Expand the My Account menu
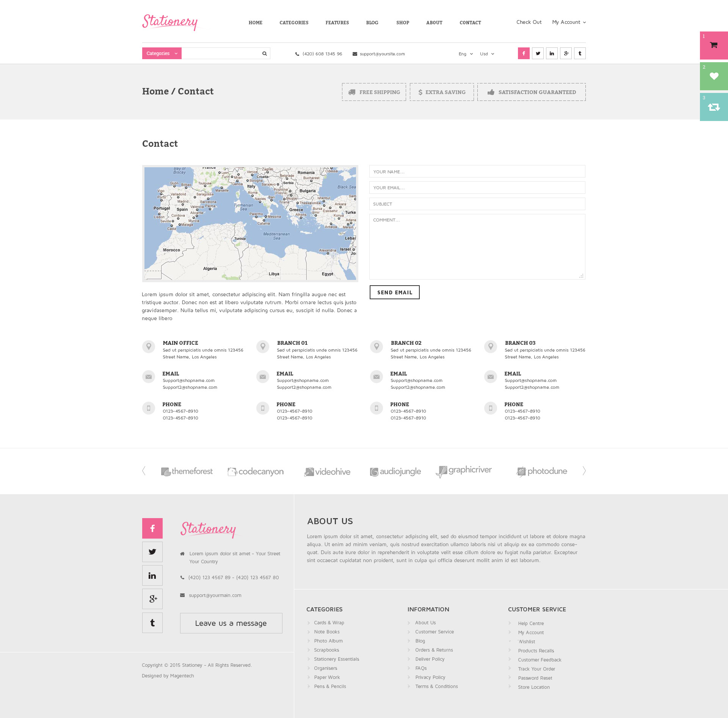The width and height of the screenshot is (728, 718). pos(569,22)
